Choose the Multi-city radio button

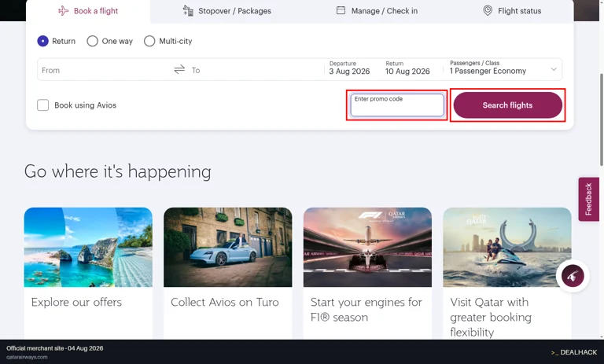click(x=149, y=41)
